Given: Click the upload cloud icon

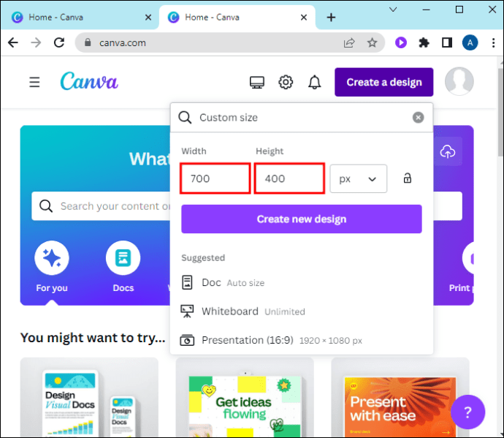Looking at the screenshot, I should [x=448, y=151].
